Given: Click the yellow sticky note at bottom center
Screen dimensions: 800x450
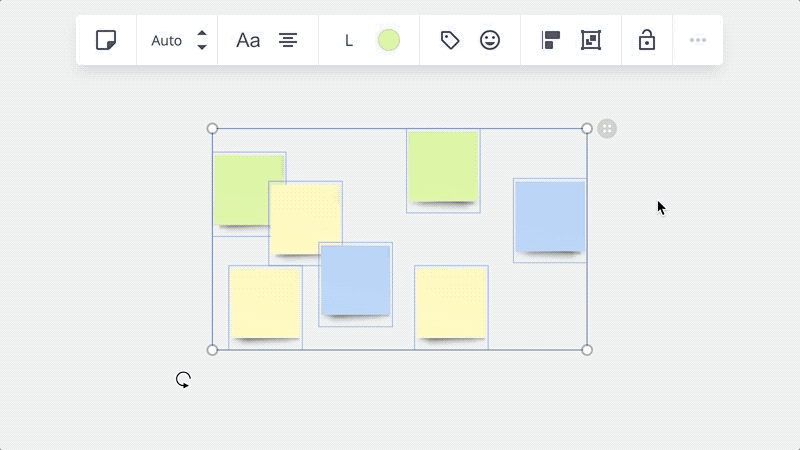Looking at the screenshot, I should click(x=451, y=302).
